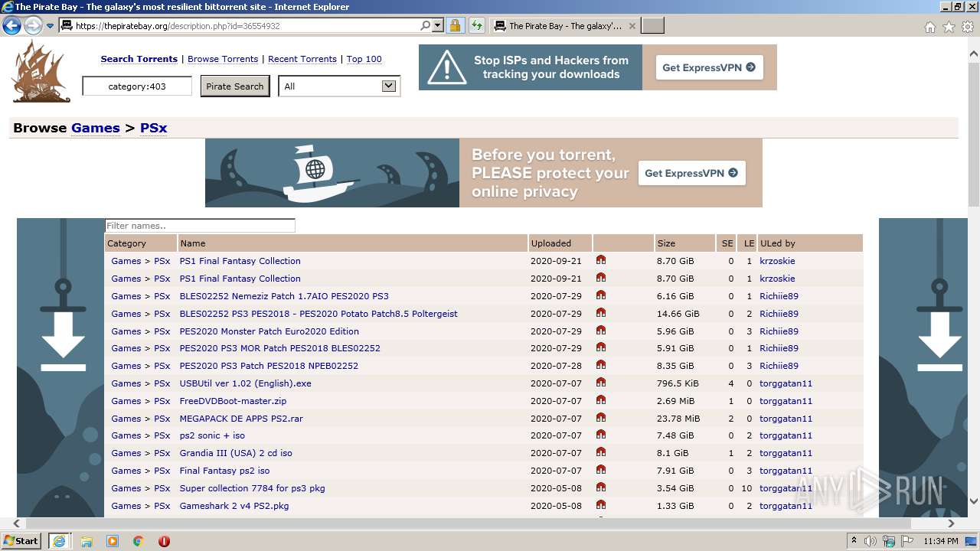The image size is (980, 551).
Task: Click magnet icon for Gameshark 2 v4 PS2.pkg
Action: pos(601,505)
